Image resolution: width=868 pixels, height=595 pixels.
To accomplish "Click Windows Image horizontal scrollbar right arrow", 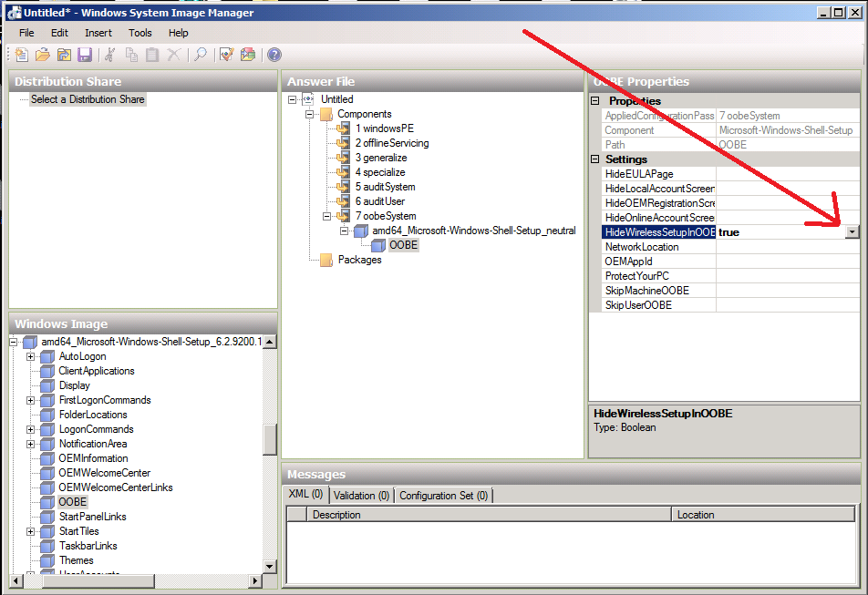I will (x=255, y=580).
